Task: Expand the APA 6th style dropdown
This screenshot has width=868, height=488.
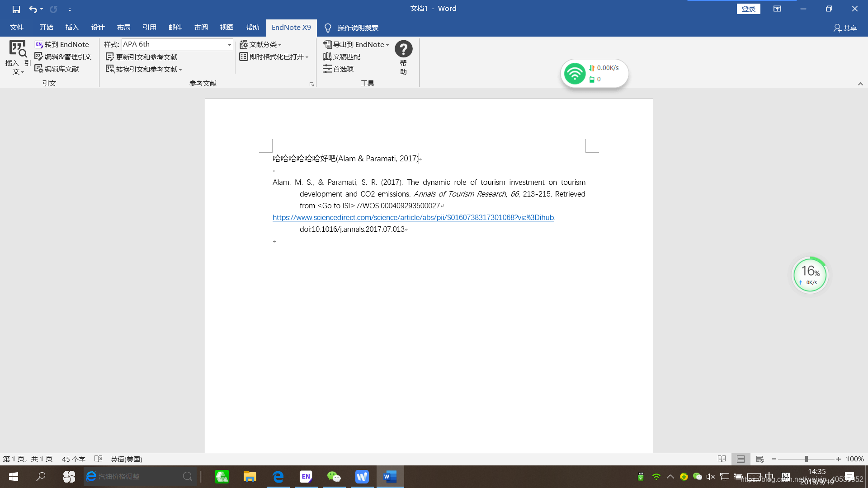Action: (x=229, y=45)
